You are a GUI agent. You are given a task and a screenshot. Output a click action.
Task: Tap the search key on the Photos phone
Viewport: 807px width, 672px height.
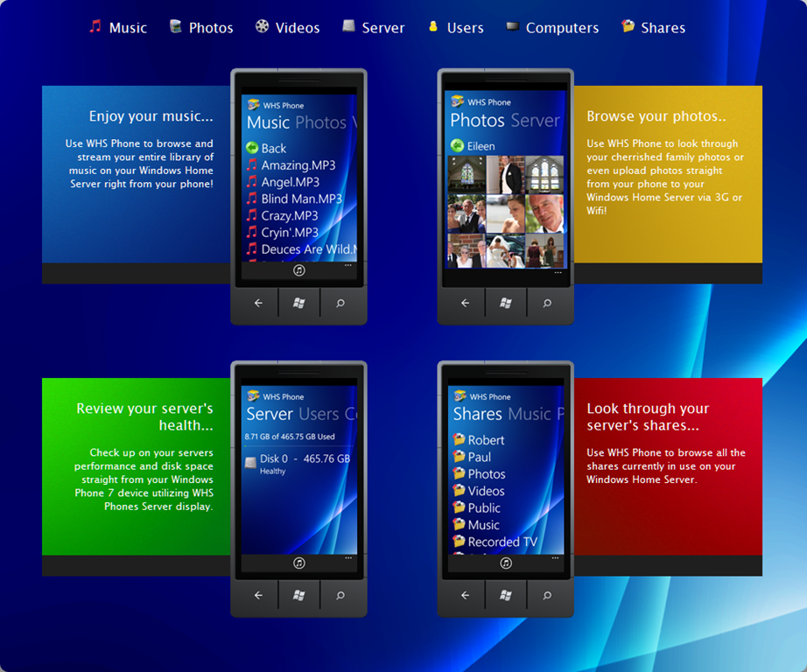[x=547, y=303]
